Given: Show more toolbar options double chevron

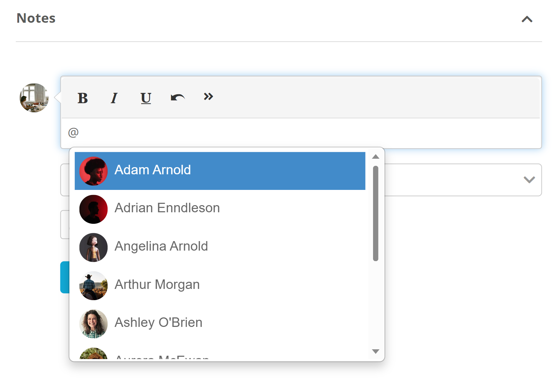Looking at the screenshot, I should pos(208,97).
